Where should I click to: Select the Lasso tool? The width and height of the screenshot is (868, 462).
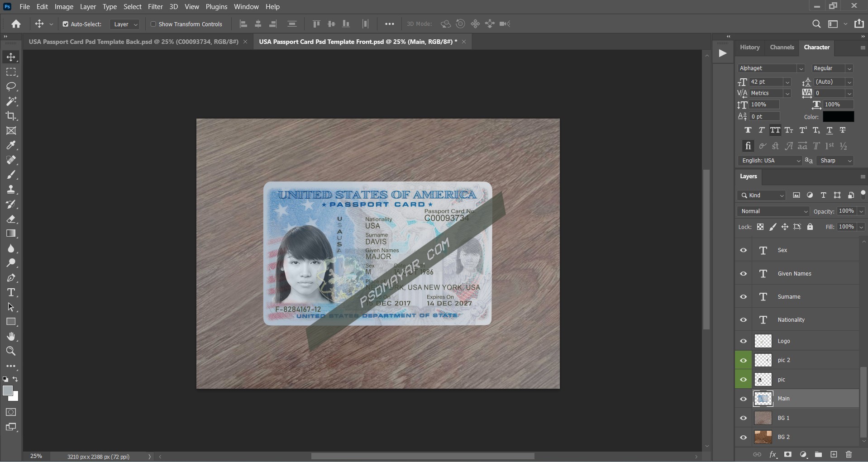tap(11, 86)
